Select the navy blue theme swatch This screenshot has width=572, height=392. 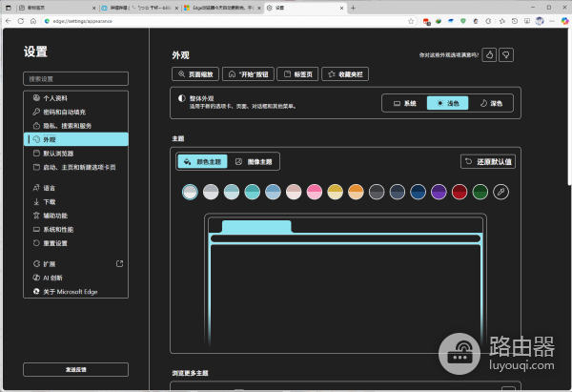point(419,192)
